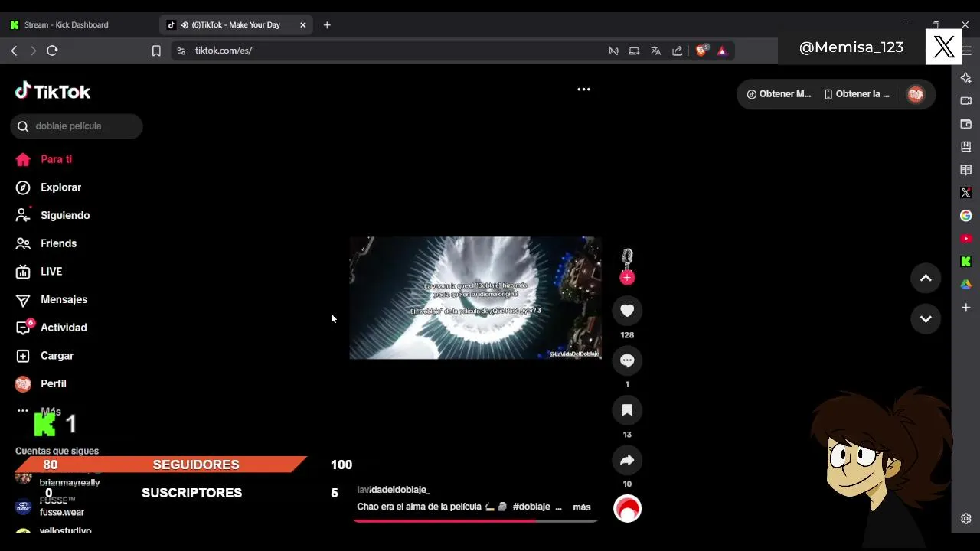This screenshot has height=551, width=980.
Task: Open the X shortcut in the browser sidebar
Action: [x=966, y=193]
